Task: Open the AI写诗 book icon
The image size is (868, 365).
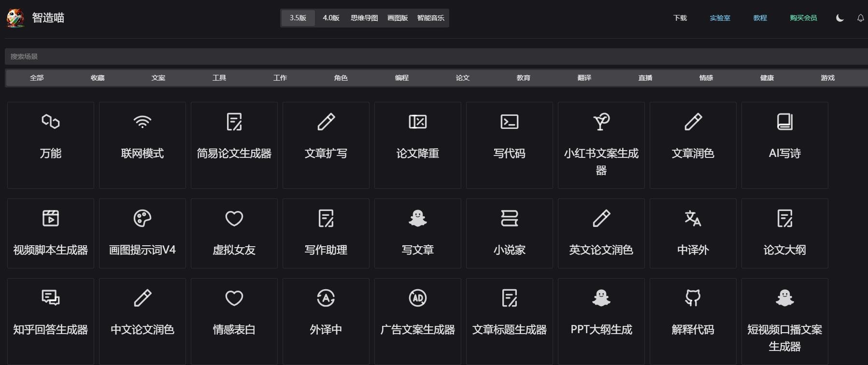Action: point(784,122)
